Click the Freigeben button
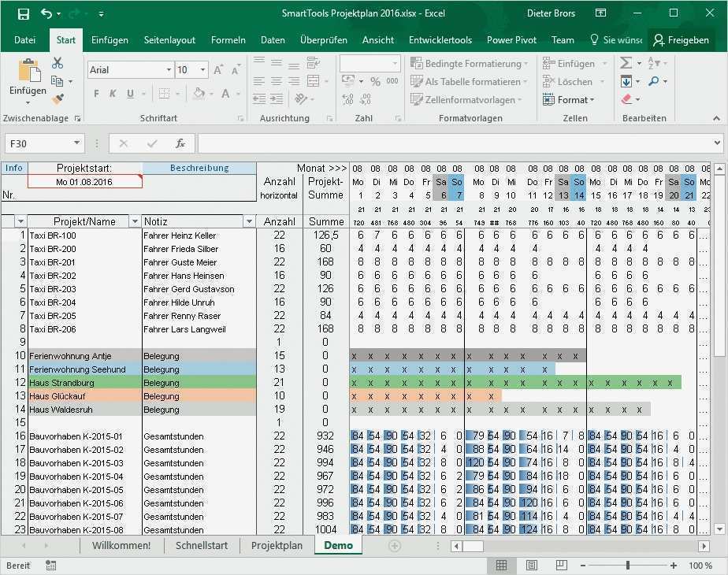Screen dimensions: 728x575 click(687, 40)
